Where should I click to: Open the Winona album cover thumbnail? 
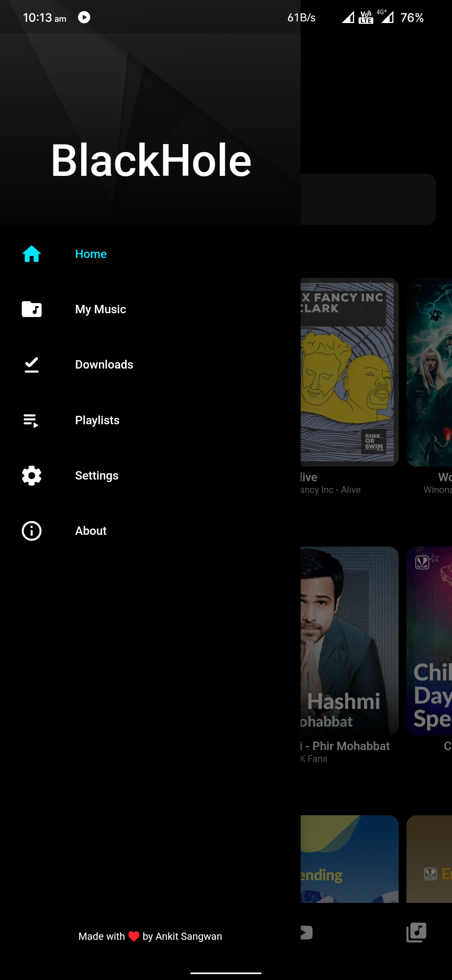coord(429,372)
